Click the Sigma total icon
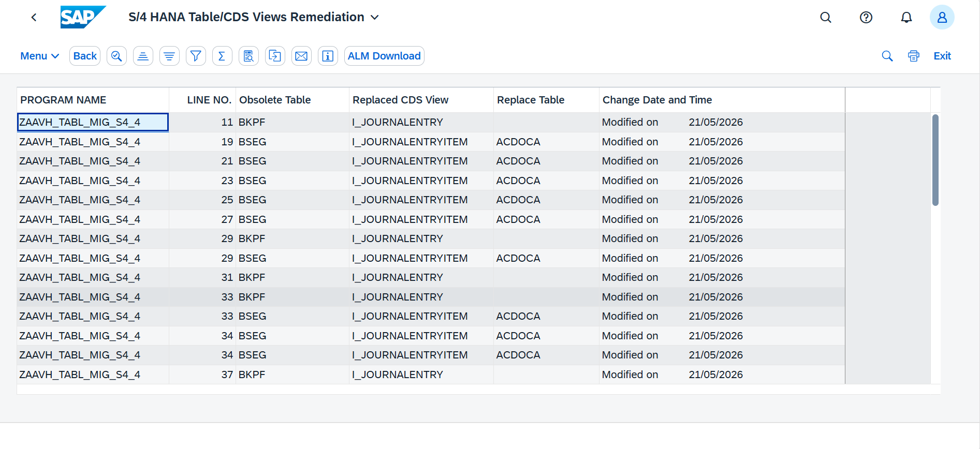 (x=222, y=56)
